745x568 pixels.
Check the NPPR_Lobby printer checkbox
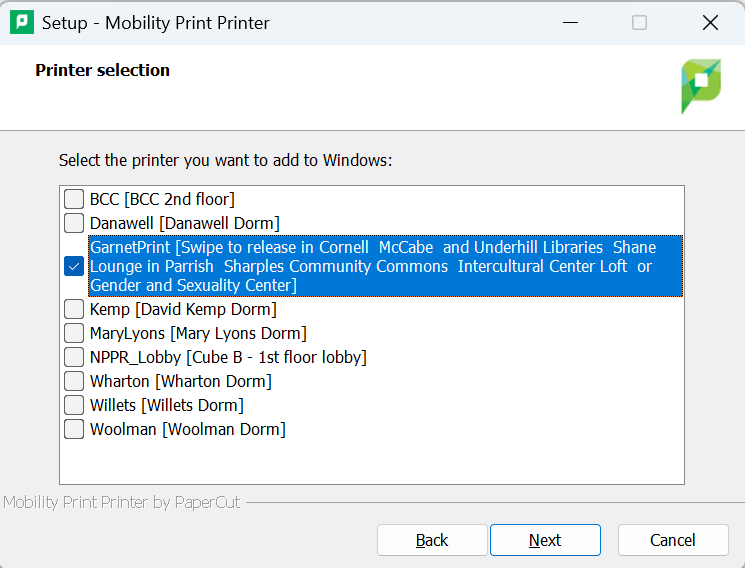[74, 357]
